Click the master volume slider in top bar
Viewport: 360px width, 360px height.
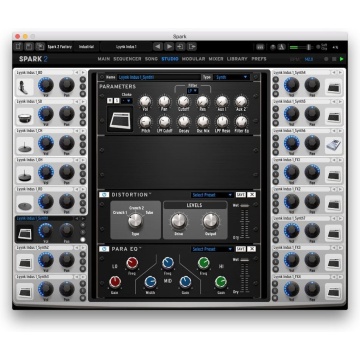(301, 47)
